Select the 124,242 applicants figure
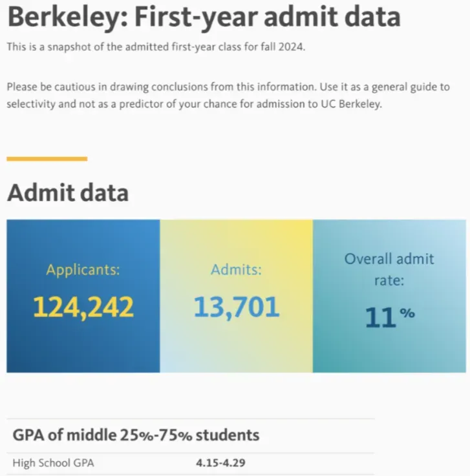Image resolution: width=470 pixels, height=476 pixels. pos(83,307)
